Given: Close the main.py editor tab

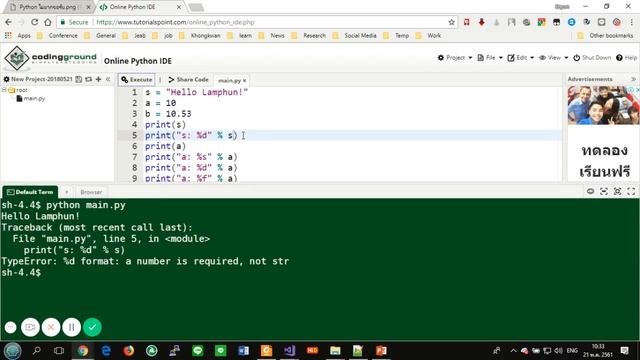Looking at the screenshot, I should coord(244,80).
